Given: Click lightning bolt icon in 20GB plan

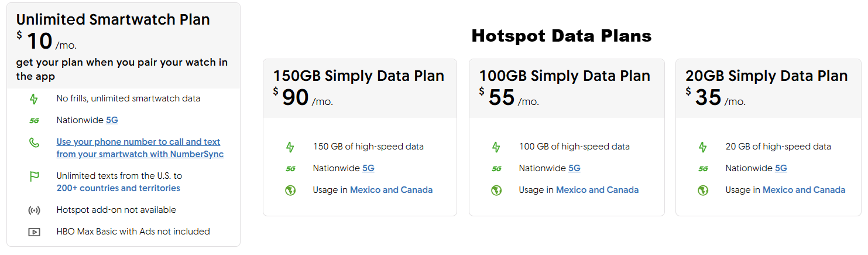Looking at the screenshot, I should click(703, 147).
